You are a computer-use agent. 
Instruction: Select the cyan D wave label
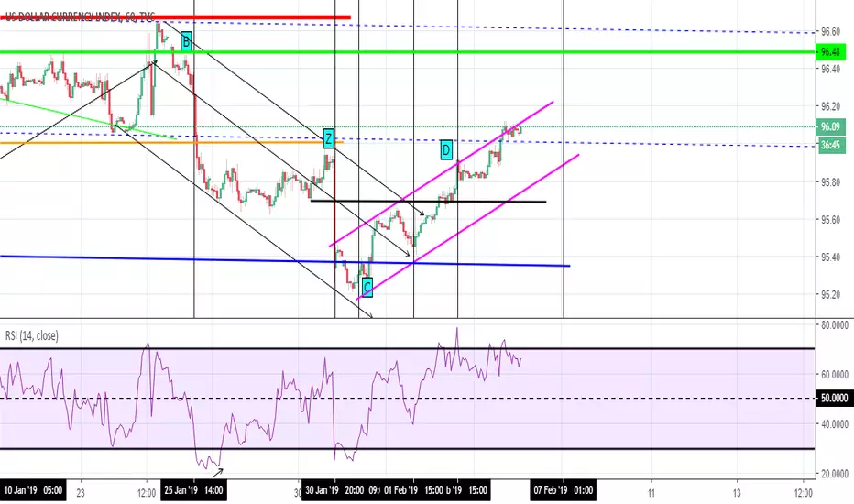pos(446,150)
